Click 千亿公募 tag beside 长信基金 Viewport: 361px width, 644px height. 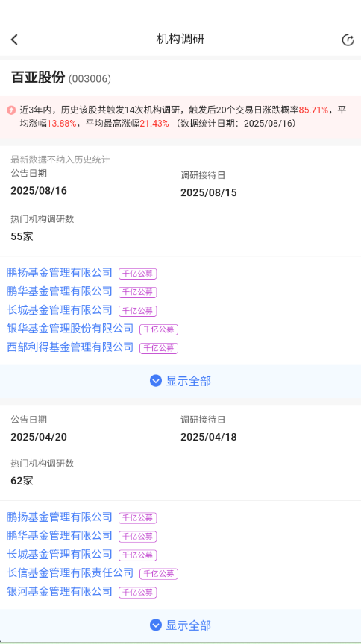[159, 574]
